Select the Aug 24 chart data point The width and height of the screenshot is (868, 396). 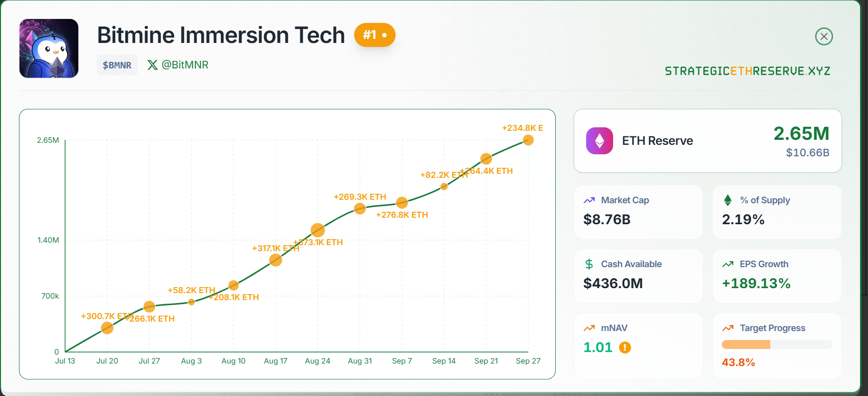[318, 230]
